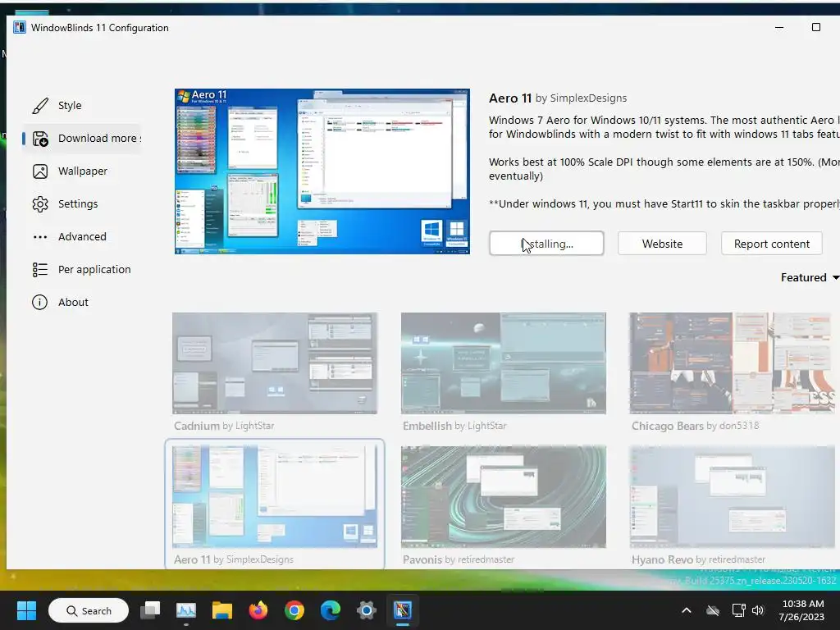
Task: Show hidden system tray icons
Action: (x=687, y=610)
